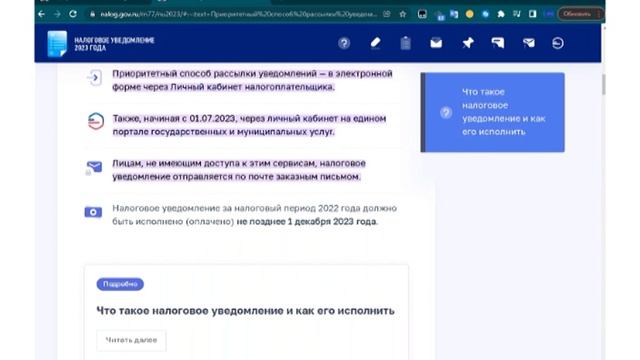
Task: Open the extensions puzzle-piece icon
Action: click(x=501, y=14)
